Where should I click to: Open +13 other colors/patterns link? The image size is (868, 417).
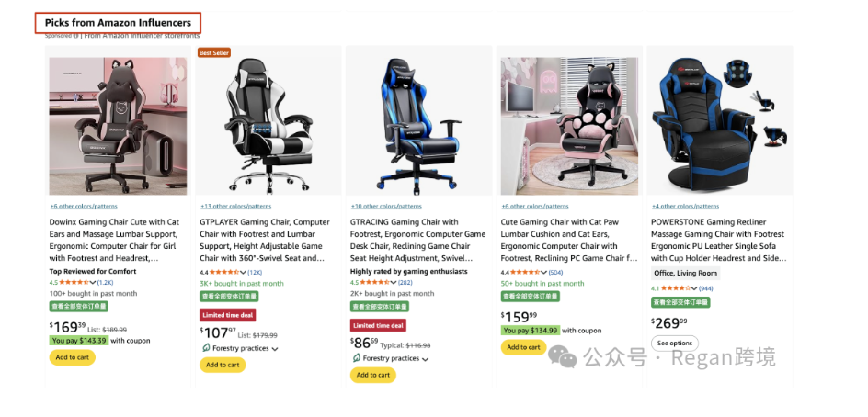(235, 207)
